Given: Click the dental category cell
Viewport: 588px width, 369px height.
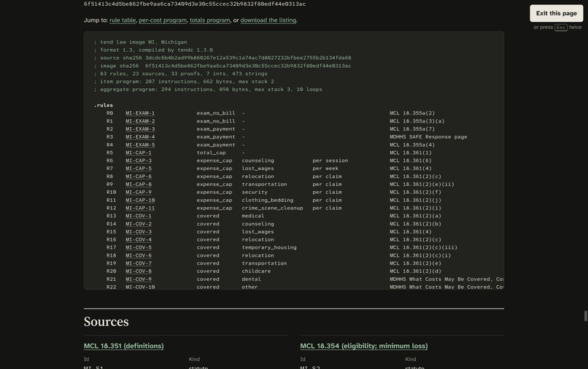Looking at the screenshot, I should (x=251, y=279).
